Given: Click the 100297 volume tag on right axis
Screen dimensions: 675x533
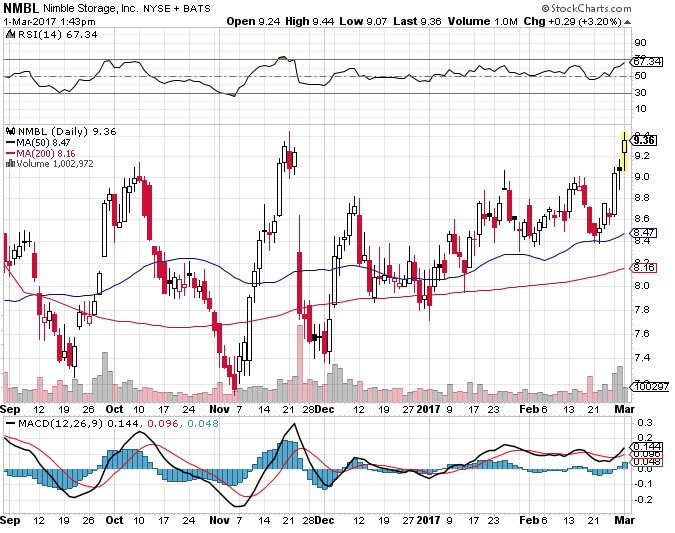Looking at the screenshot, I should click(x=651, y=386).
